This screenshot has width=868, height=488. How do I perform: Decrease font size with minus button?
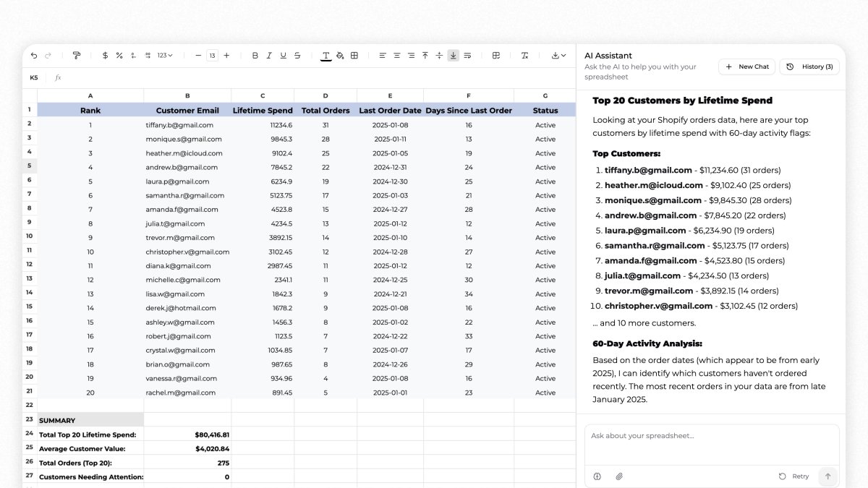[198, 56]
